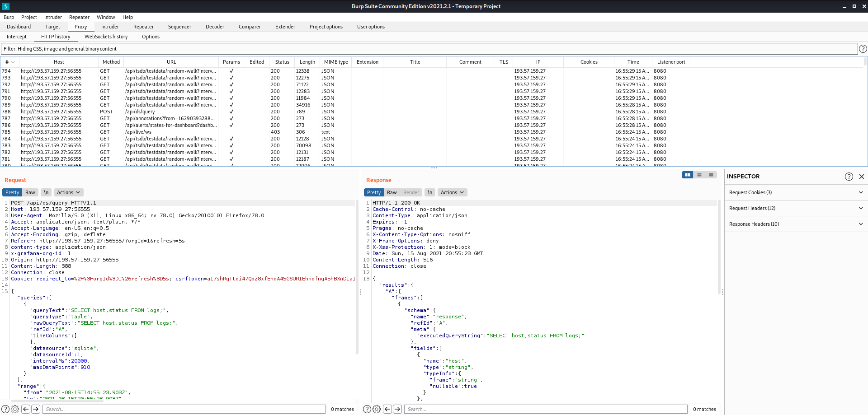Switch to the Dashboard tab
The image size is (868, 415).
point(19,27)
